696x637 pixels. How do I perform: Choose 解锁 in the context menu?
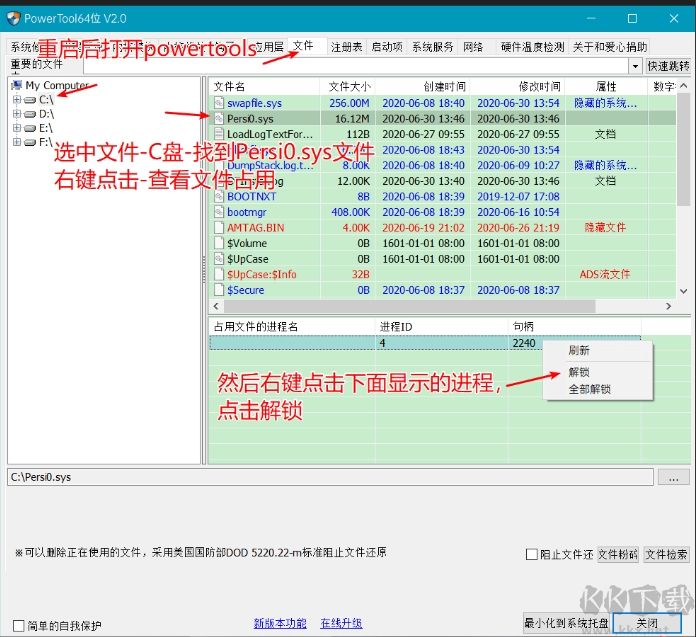pos(579,372)
